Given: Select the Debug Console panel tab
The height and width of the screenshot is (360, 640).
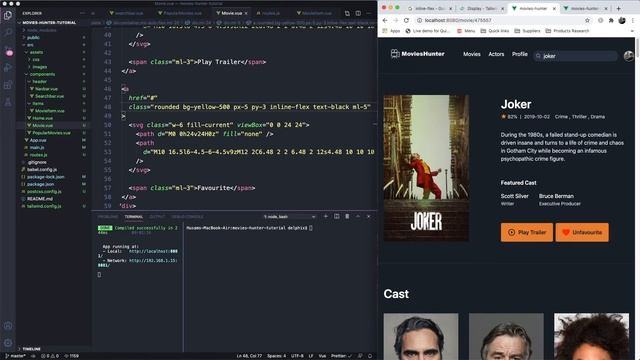Looking at the screenshot, I should click(187, 217).
